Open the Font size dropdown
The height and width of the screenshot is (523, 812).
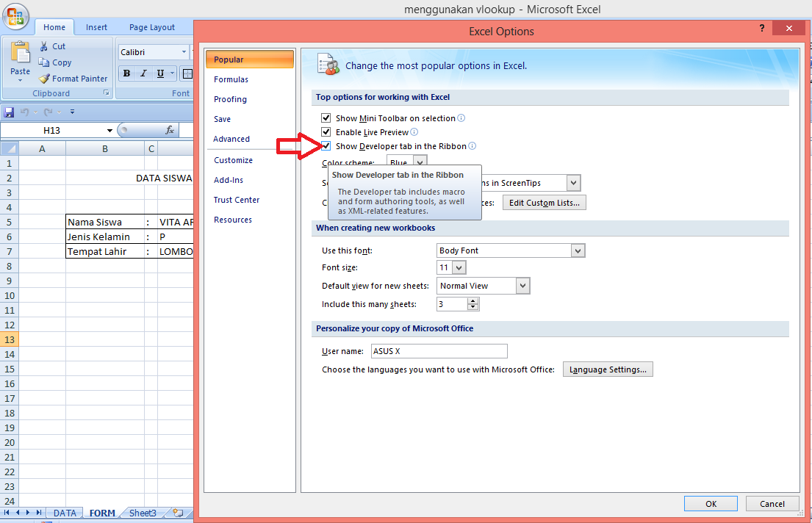tap(459, 267)
